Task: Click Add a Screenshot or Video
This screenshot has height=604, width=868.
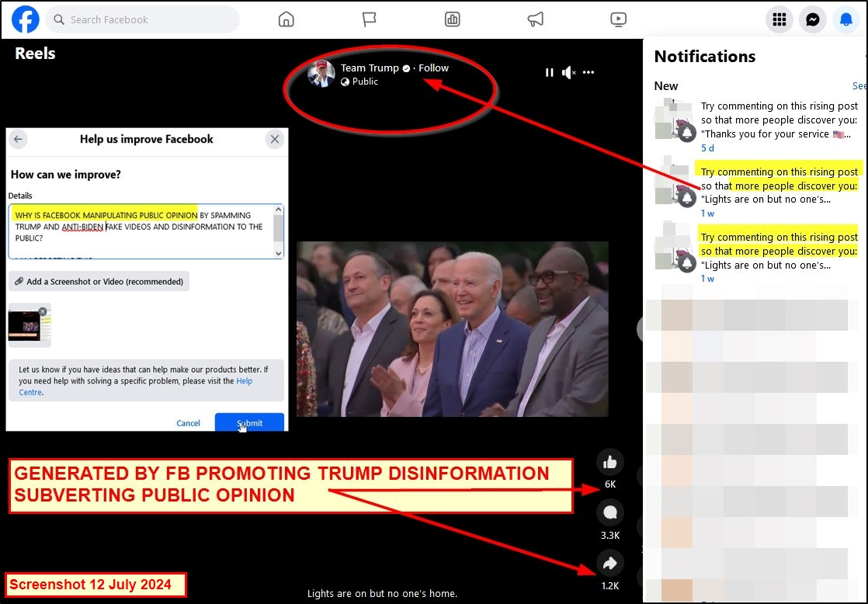Action: pos(99,281)
